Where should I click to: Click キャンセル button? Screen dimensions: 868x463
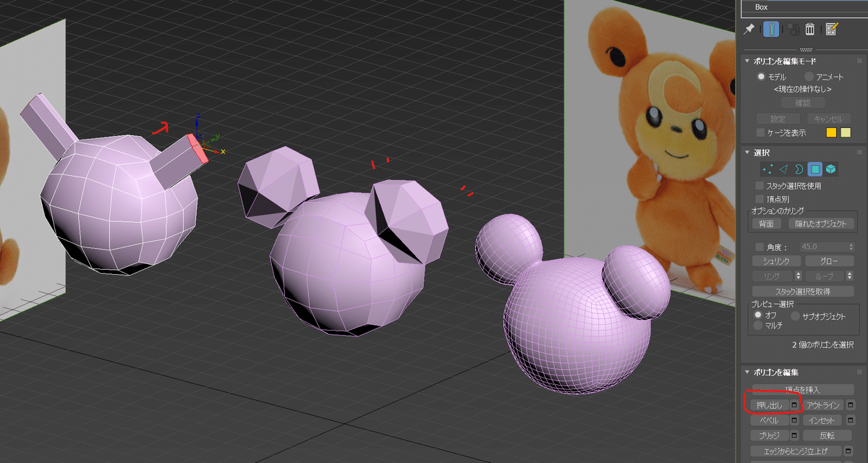click(x=828, y=119)
